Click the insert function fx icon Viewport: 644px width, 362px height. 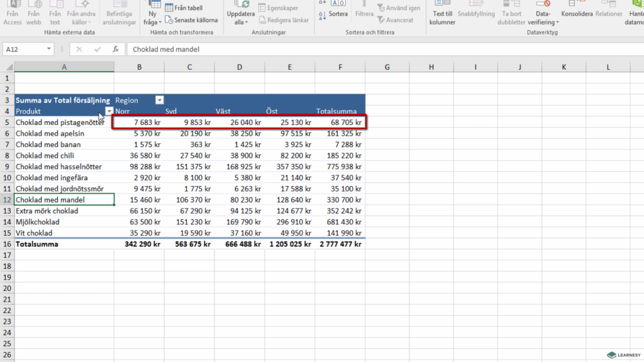[x=116, y=49]
